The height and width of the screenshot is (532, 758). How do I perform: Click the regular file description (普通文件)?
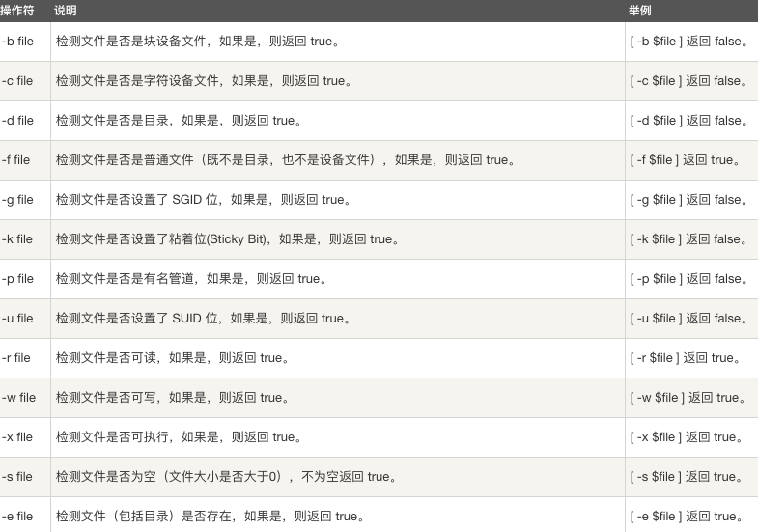coord(286,160)
